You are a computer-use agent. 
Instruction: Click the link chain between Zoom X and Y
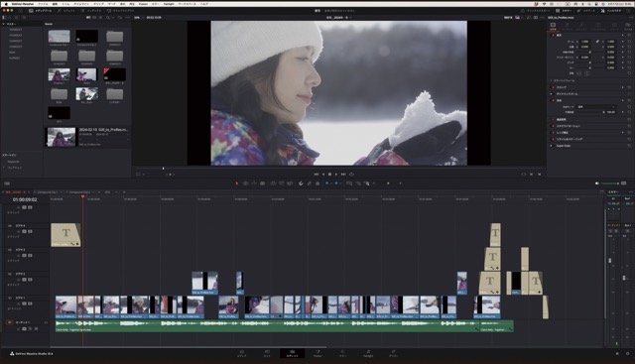pyautogui.click(x=597, y=42)
